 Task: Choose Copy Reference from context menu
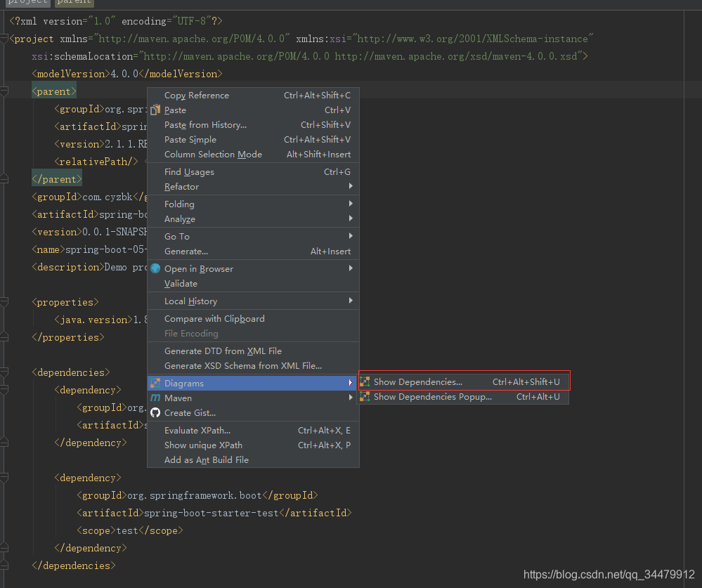(x=254, y=95)
